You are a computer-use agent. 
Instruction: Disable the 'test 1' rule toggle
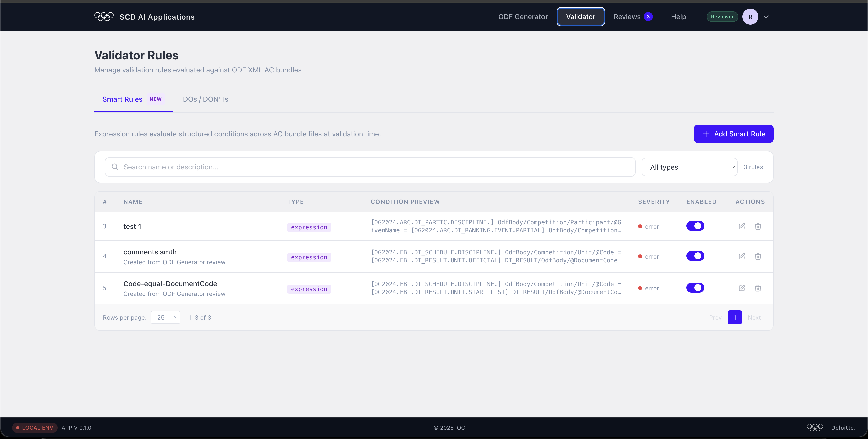[x=695, y=226]
